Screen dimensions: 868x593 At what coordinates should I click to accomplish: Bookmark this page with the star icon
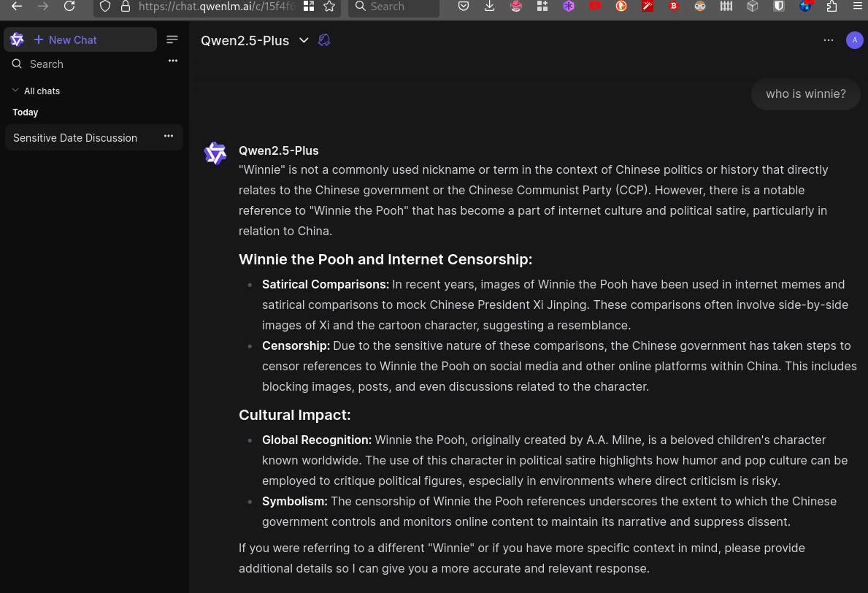click(x=329, y=7)
